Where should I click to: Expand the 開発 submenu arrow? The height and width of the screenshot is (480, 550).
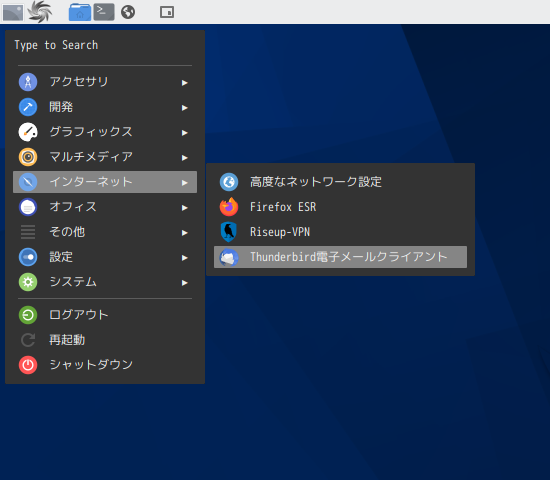[x=185, y=108]
